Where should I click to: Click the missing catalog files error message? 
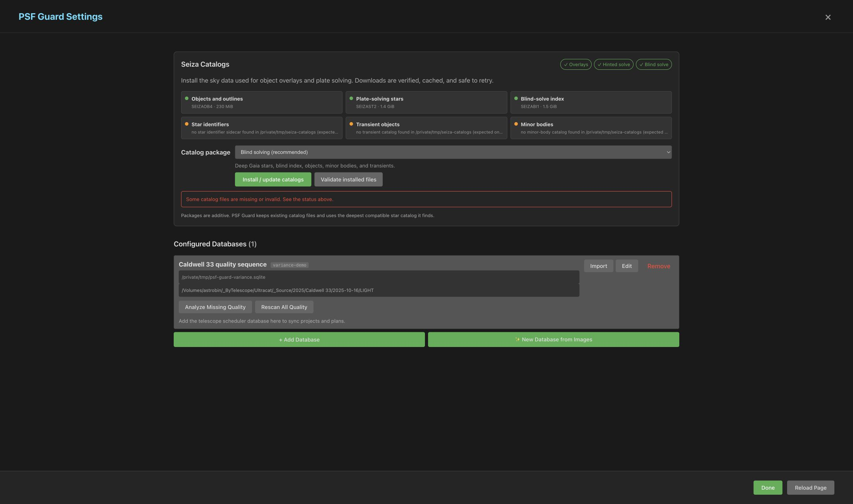426,199
